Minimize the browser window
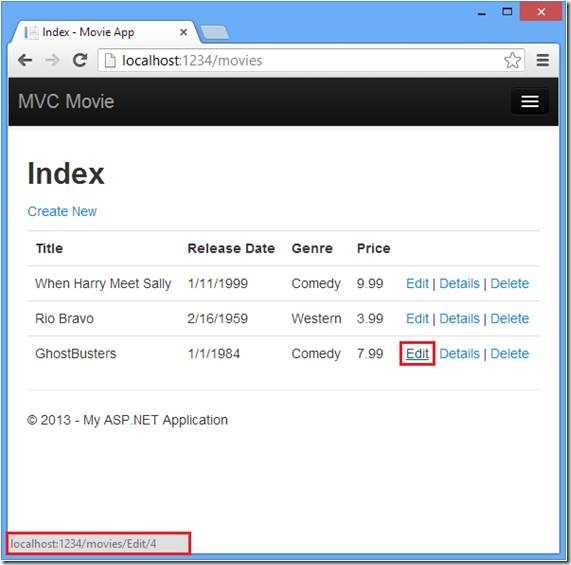This screenshot has height=565, width=571. (482, 13)
